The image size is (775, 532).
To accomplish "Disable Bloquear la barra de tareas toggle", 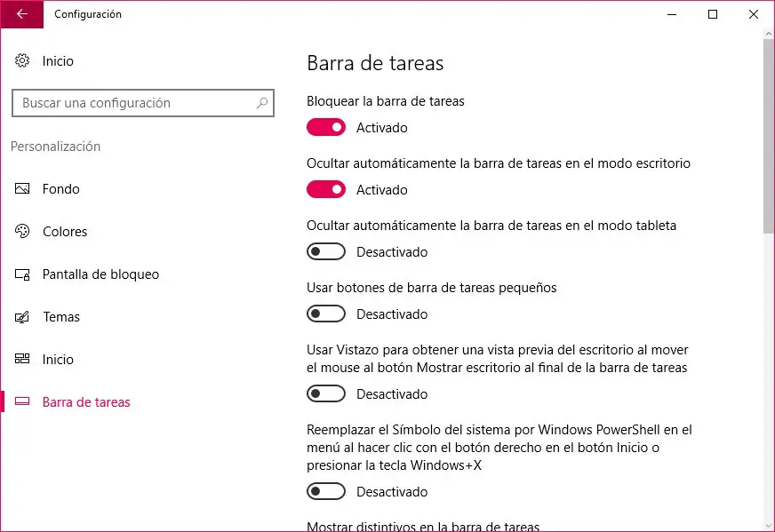I will pyautogui.click(x=326, y=128).
